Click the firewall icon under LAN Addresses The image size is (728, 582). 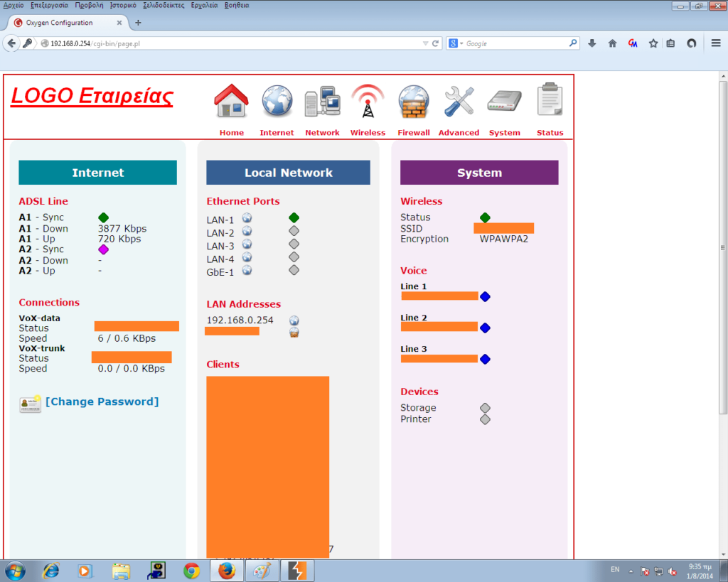(294, 333)
